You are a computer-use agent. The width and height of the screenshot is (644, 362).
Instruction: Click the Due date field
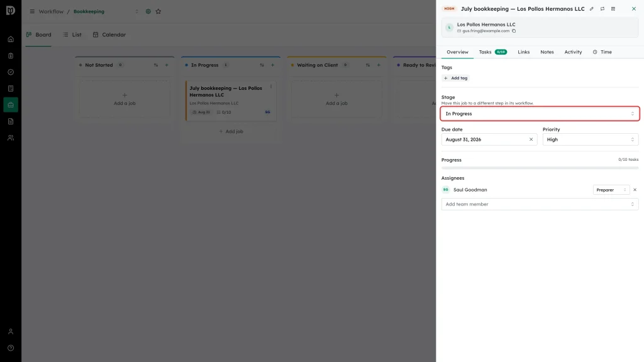(489, 140)
